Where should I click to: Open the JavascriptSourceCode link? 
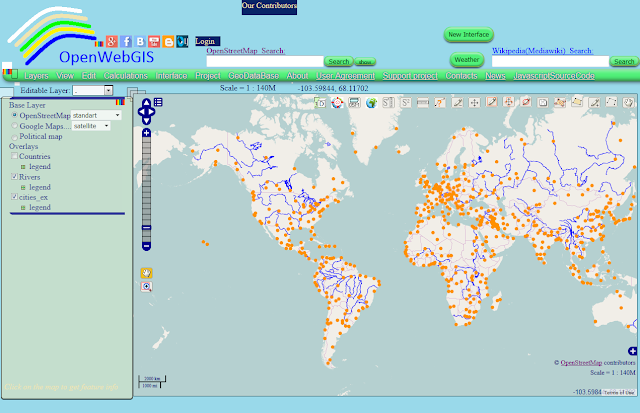coord(554,76)
